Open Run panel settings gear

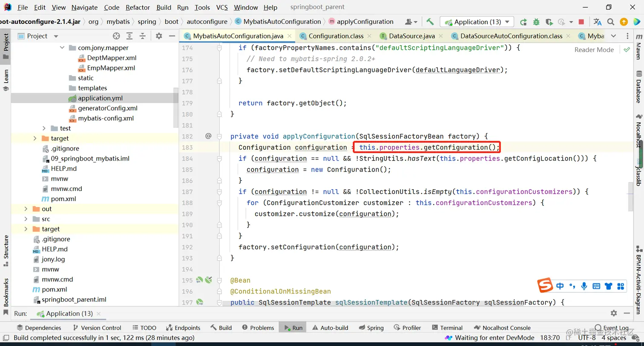tap(614, 313)
